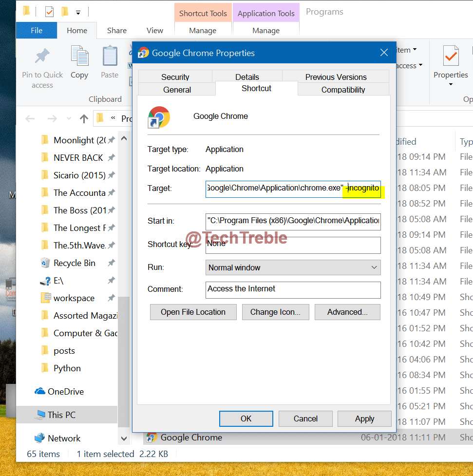The height and width of the screenshot is (476, 473).
Task: Click the Copy icon in the ribbon
Action: click(x=79, y=56)
